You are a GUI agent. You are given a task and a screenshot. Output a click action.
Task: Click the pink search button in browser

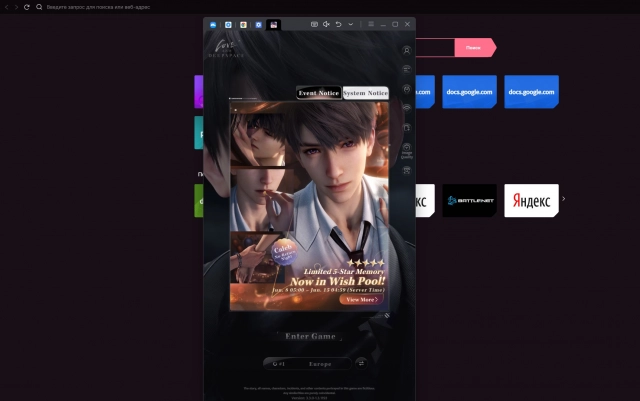coord(475,48)
